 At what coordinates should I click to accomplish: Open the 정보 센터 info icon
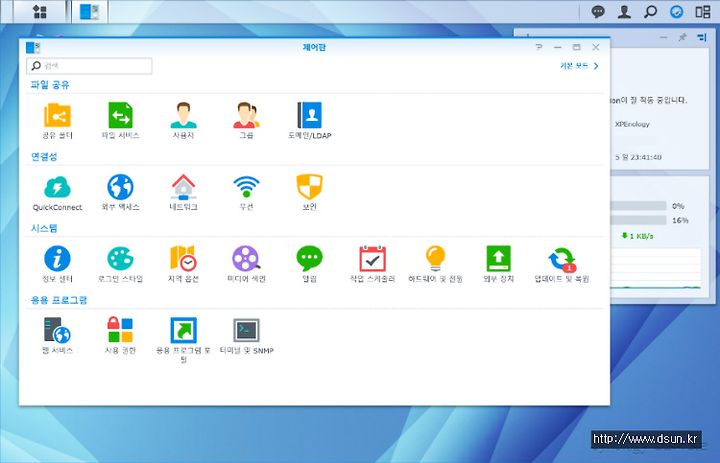point(57,259)
